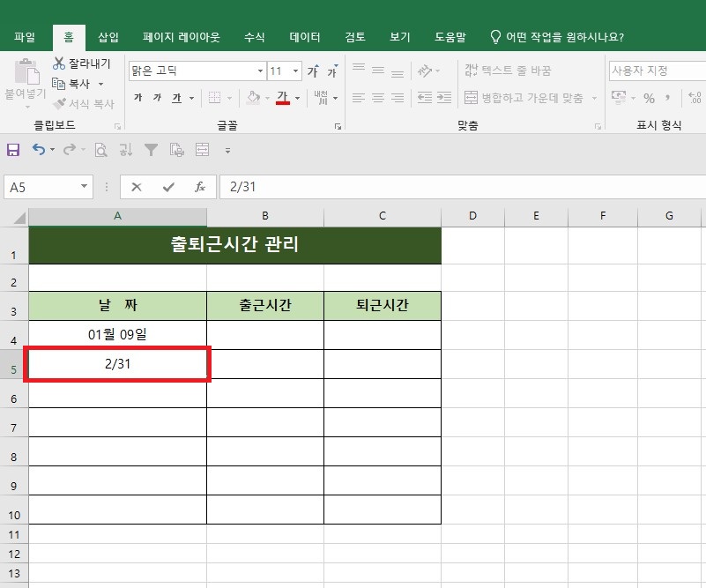Click the print preview icon
Image resolution: width=706 pixels, height=588 pixels.
pos(100,150)
